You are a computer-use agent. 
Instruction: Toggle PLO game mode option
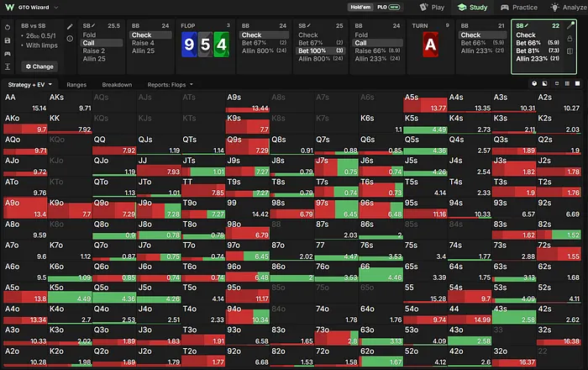388,7
